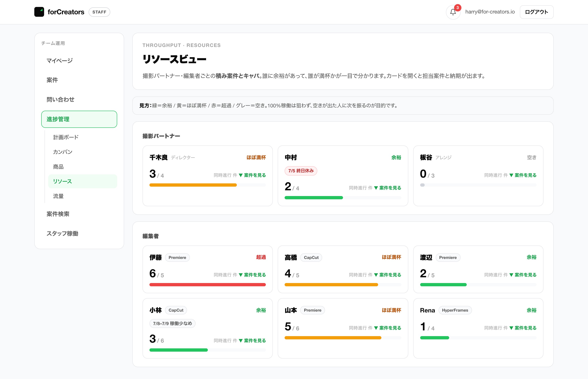Expand 案件を見る on 中村 card
Screen dimensions: 588x379
[x=388, y=188]
